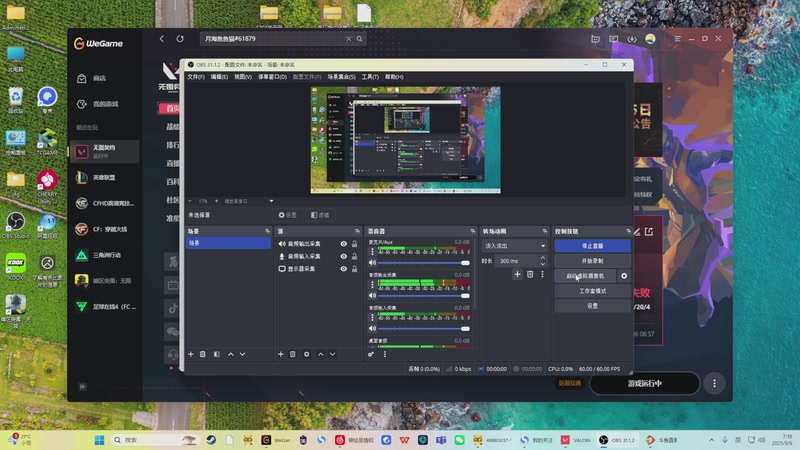Add a new scene transition with plus
Screen dimensions: 800x450
pos(517,274)
